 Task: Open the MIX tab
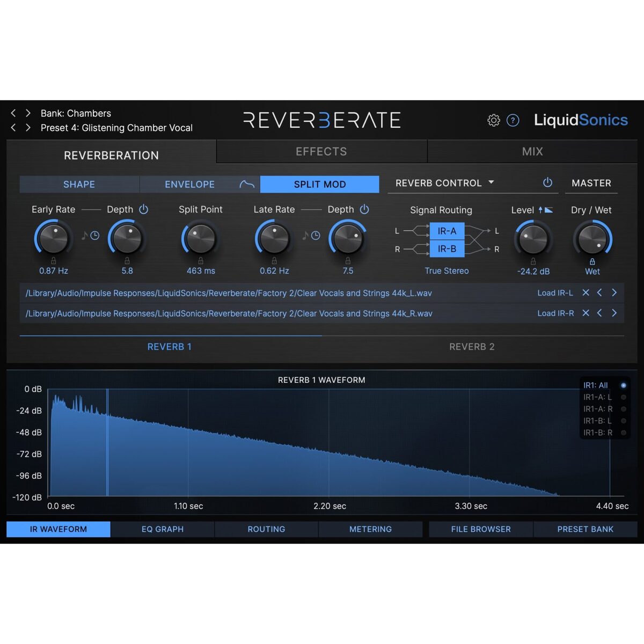click(x=532, y=151)
